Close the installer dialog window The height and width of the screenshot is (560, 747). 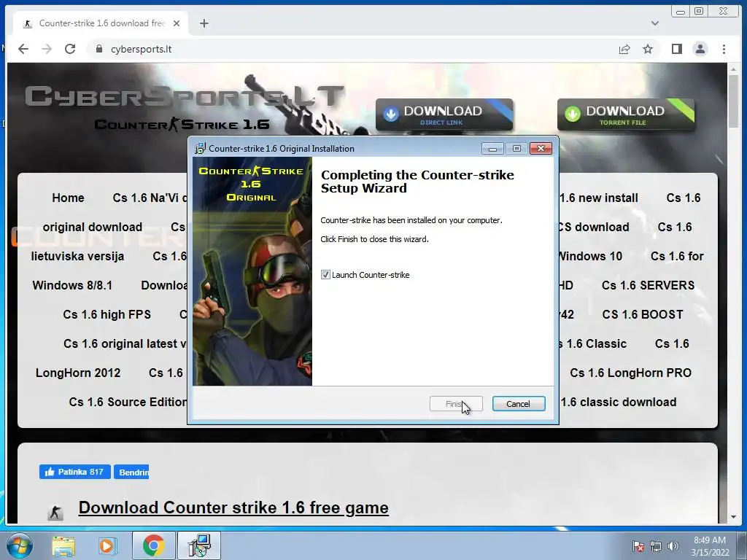tap(541, 149)
